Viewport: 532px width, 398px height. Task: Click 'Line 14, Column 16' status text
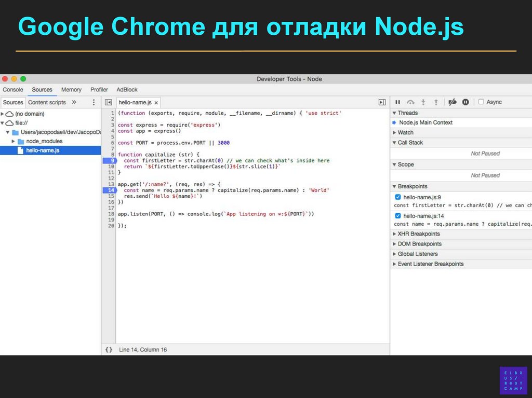click(x=143, y=350)
